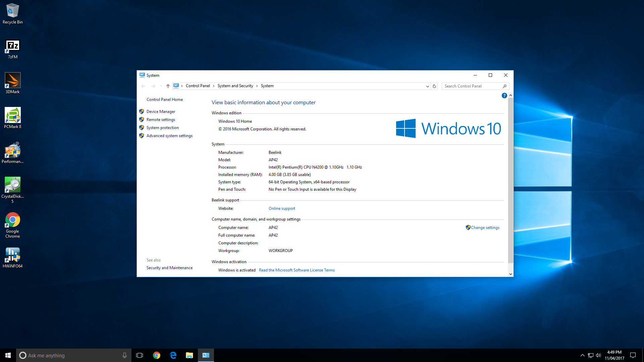Image resolution: width=644 pixels, height=362 pixels.
Task: Open System protection
Action: [163, 128]
